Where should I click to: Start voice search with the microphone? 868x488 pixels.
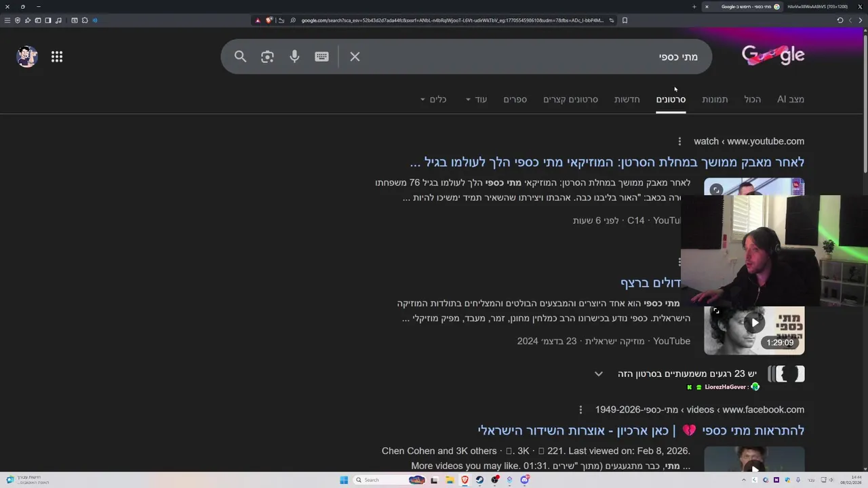[x=294, y=57]
